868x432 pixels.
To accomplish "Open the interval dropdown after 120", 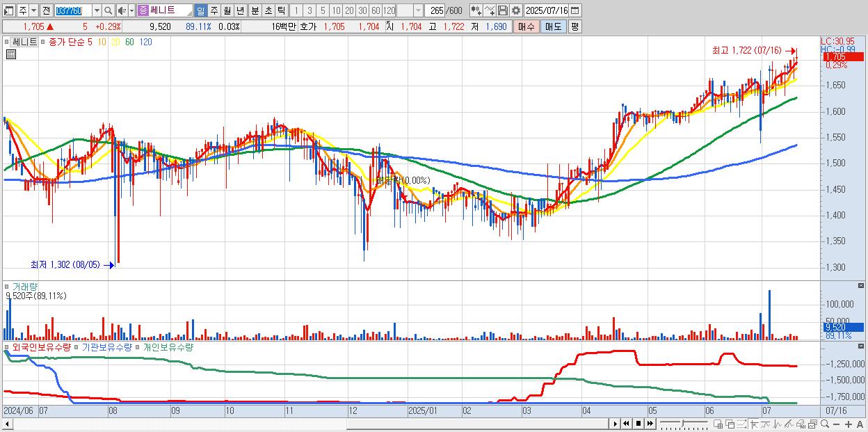I will pyautogui.click(x=417, y=10).
